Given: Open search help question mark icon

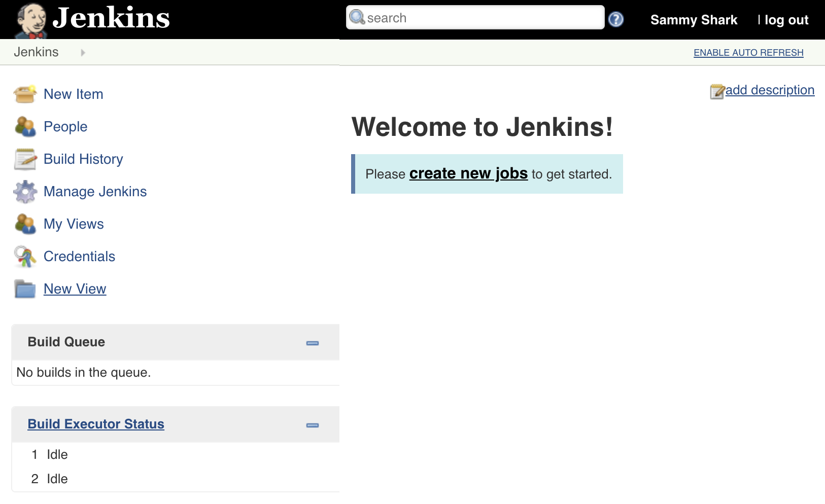Looking at the screenshot, I should (616, 19).
